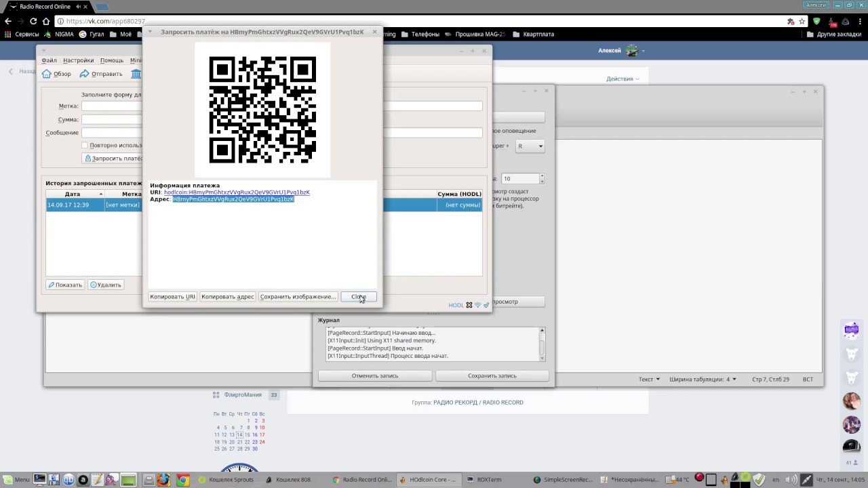Toggle the 'Повторно использ...' checkbox
Image resolution: width=868 pixels, height=488 pixels.
[x=85, y=145]
